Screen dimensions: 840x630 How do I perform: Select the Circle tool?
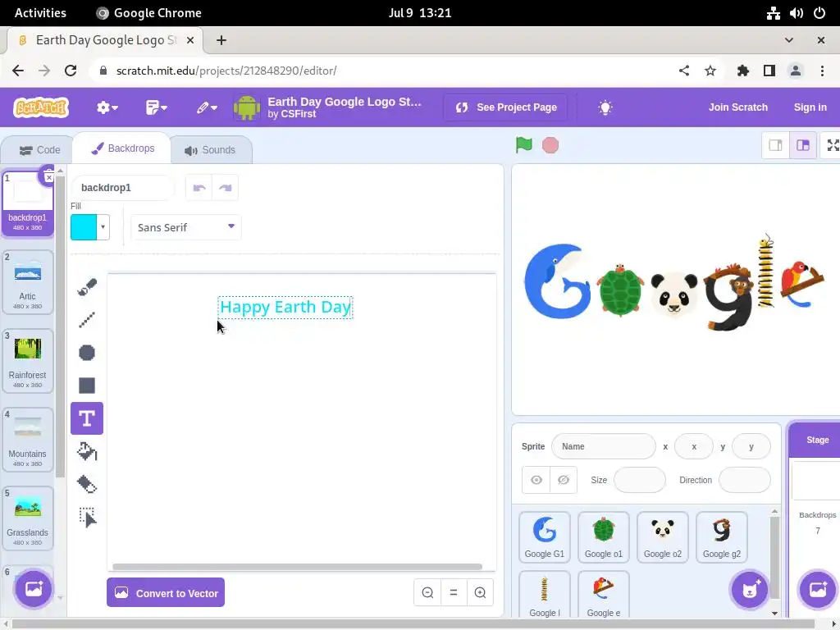click(87, 353)
